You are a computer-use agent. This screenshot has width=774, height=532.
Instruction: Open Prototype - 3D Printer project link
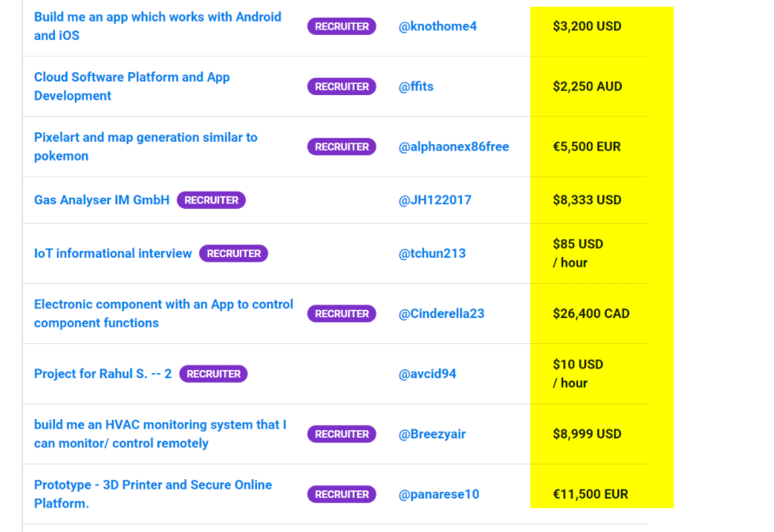pos(153,494)
